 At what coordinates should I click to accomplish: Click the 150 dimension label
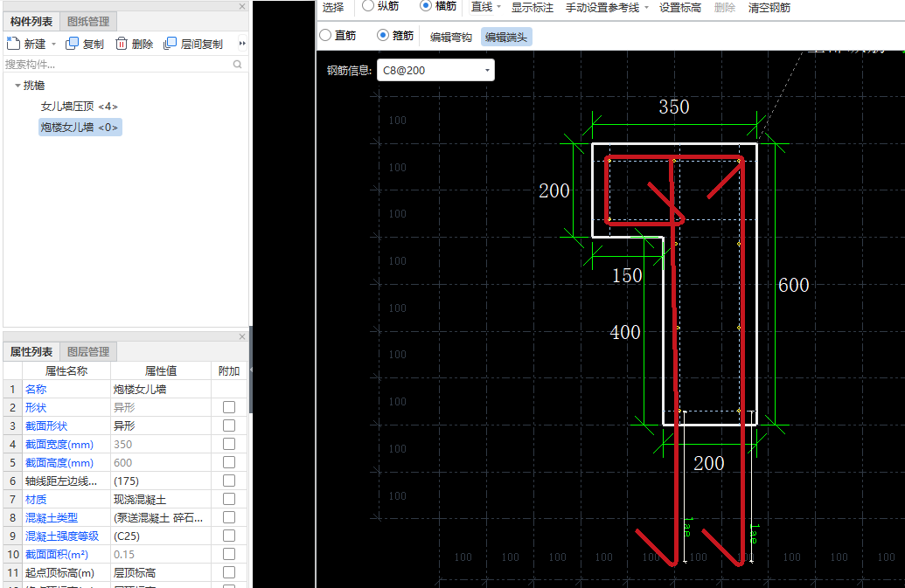pyautogui.click(x=627, y=275)
